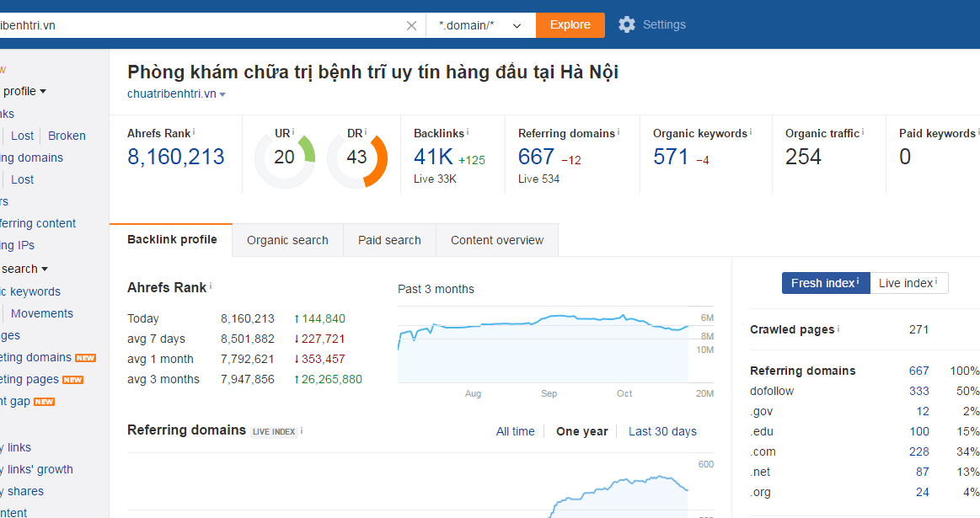Viewport: 980px width, 518px height.
Task: Open the organic keywords sidebar link
Action: [x=30, y=291]
